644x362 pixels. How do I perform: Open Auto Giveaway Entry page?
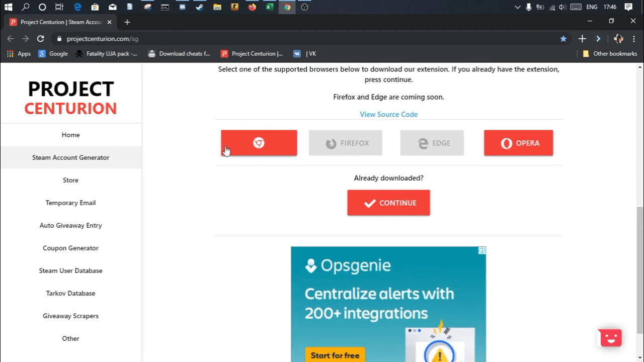point(70,225)
